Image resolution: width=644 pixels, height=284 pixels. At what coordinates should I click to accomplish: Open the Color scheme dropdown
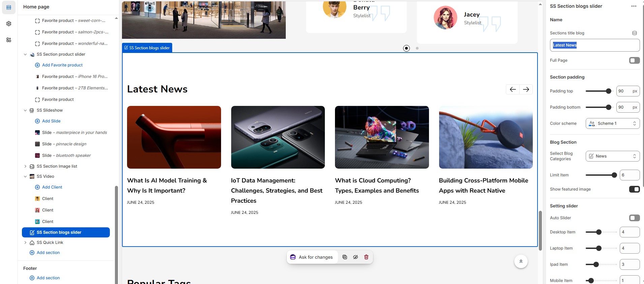pos(612,123)
